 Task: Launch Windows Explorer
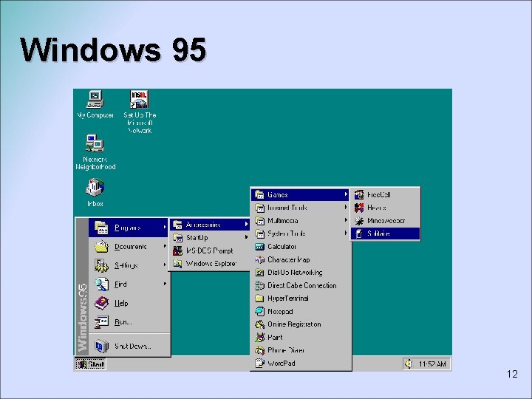[210, 264]
